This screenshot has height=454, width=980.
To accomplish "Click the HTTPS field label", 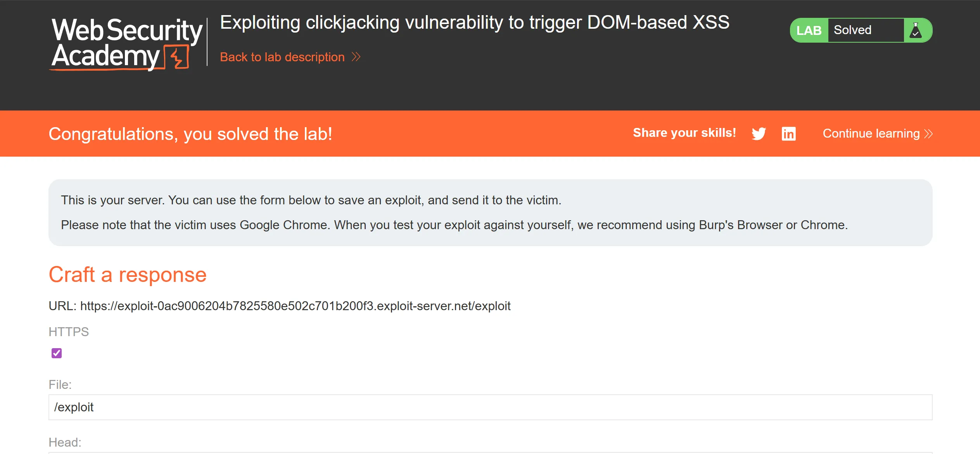I will click(69, 332).
